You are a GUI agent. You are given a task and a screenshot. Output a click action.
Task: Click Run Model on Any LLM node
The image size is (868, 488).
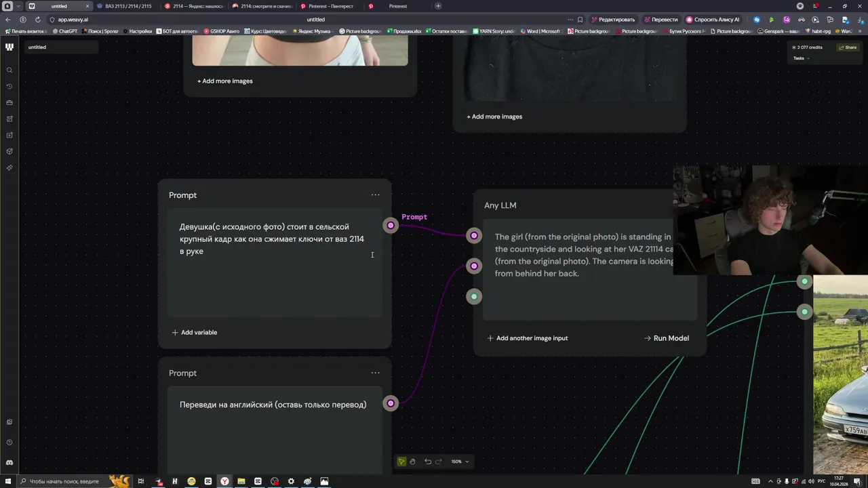667,338
